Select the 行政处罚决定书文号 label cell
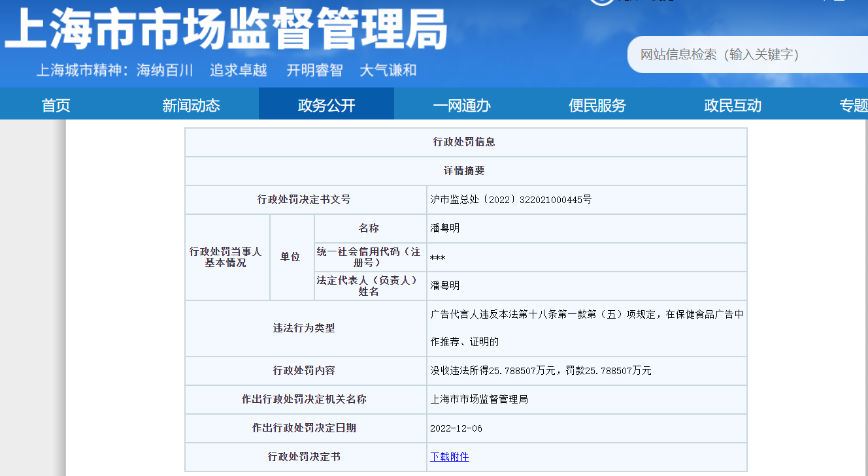 (x=305, y=199)
